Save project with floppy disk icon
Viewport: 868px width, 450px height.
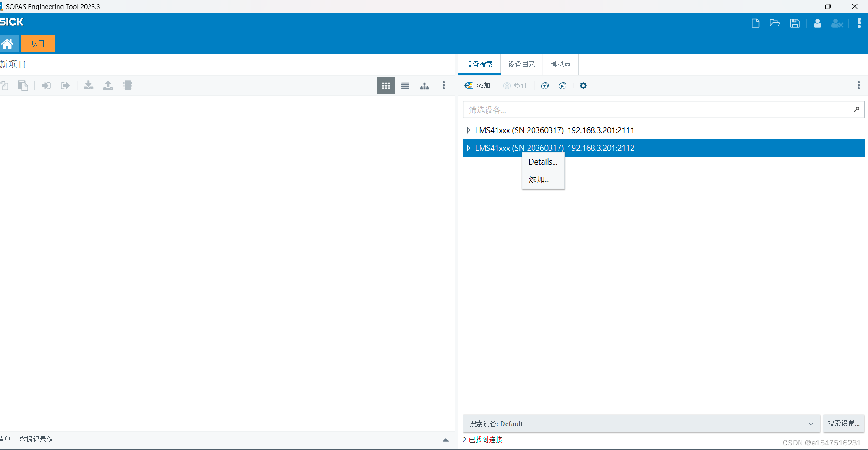(x=795, y=23)
